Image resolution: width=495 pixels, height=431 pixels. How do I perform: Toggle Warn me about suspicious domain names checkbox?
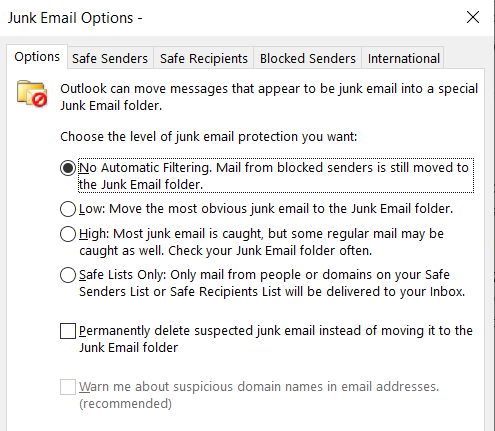[x=68, y=387]
